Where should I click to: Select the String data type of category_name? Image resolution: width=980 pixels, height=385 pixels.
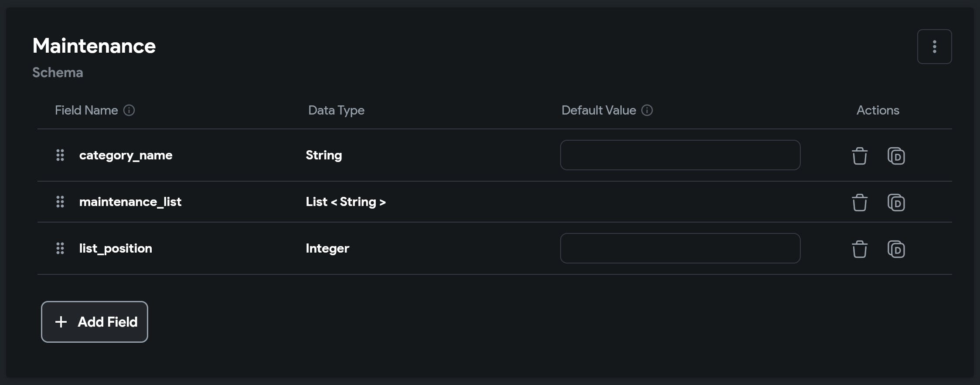click(x=323, y=155)
